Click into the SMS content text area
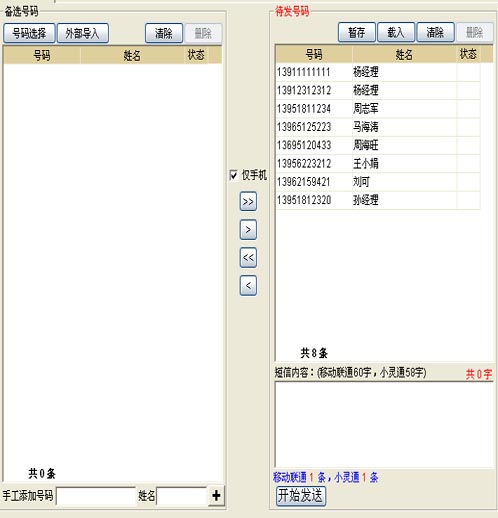The height and width of the screenshot is (518, 498). pyautogui.click(x=384, y=424)
